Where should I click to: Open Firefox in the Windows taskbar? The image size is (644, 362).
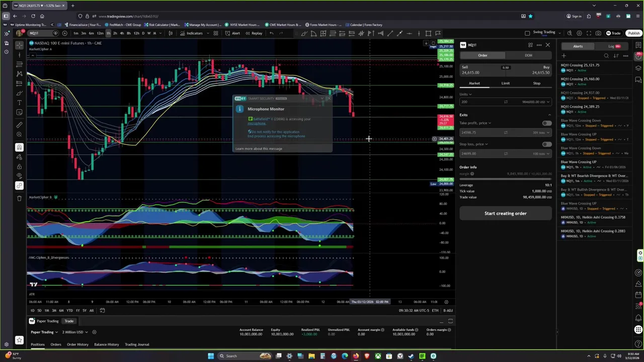point(356,356)
